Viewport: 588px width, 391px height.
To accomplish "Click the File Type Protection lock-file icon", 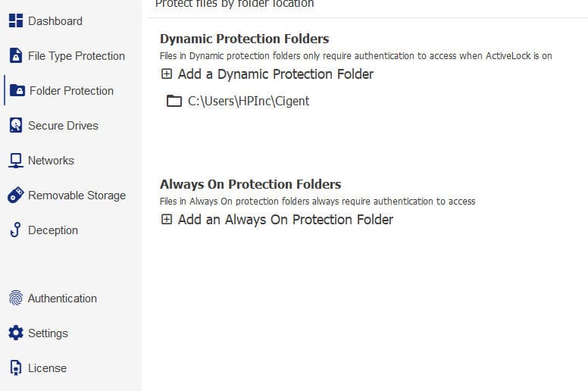I will pyautogui.click(x=16, y=55).
